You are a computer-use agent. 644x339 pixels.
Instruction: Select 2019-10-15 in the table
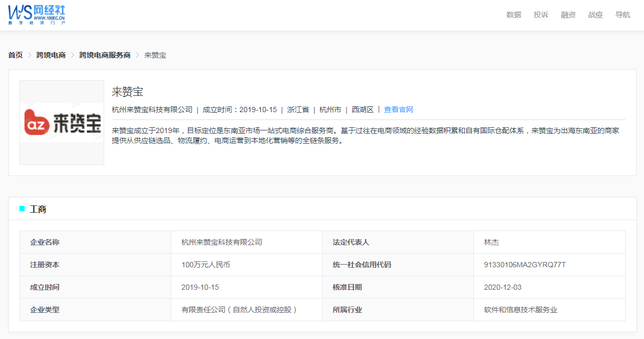pyautogui.click(x=200, y=287)
